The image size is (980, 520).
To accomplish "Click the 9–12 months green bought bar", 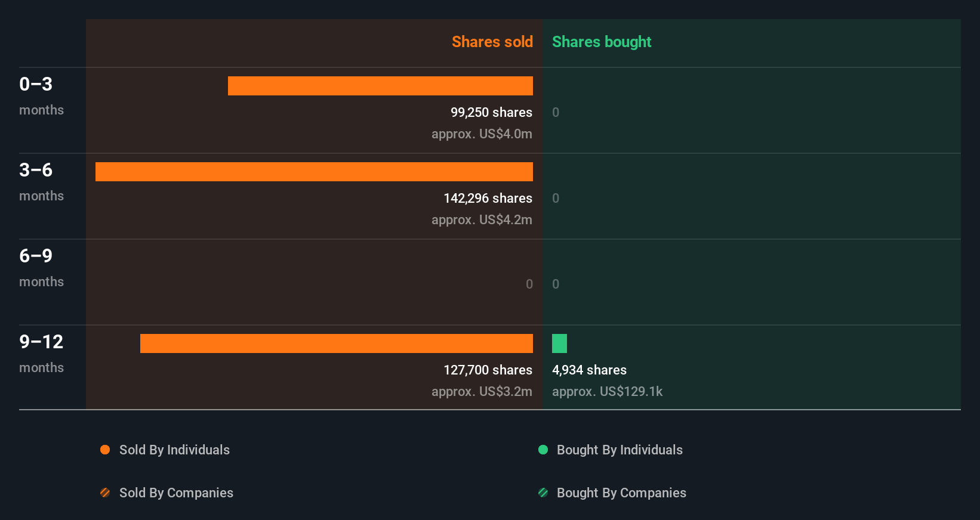I will 559,343.
